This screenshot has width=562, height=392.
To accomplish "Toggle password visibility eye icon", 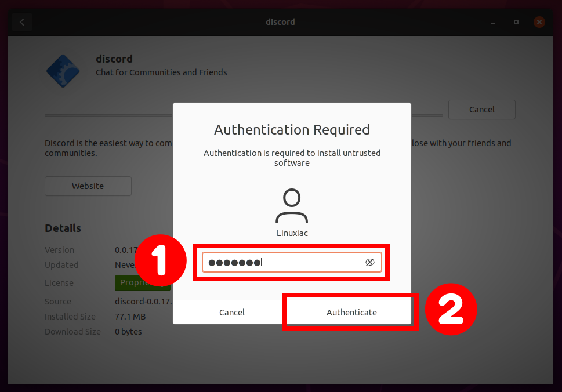I will pos(370,262).
